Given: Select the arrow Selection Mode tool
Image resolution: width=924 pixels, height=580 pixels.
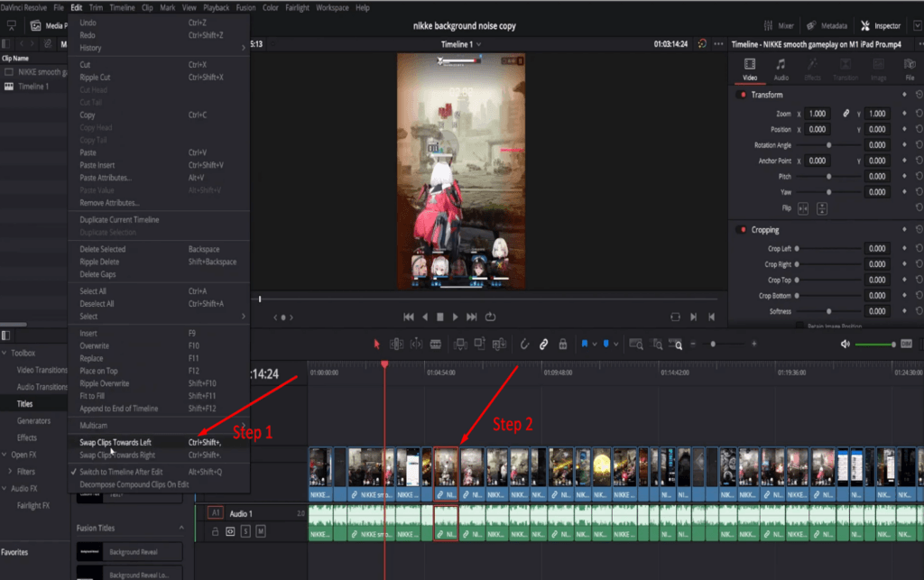Looking at the screenshot, I should coord(377,345).
